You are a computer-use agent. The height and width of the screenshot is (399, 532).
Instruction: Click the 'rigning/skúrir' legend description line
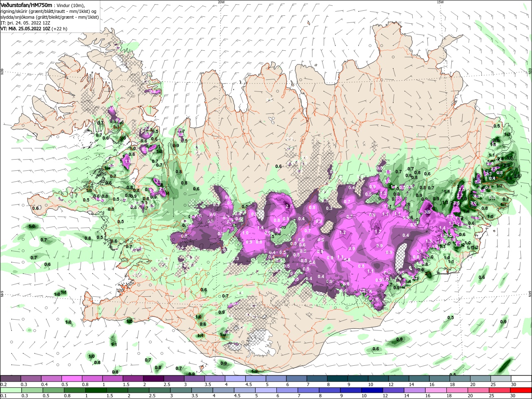(x=49, y=11)
